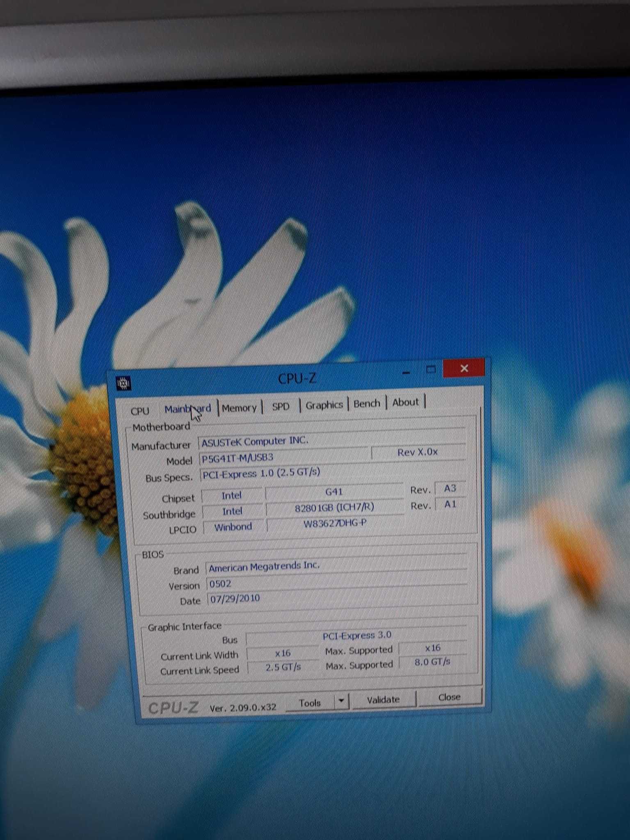Click the chipset Rev. A3 field
Viewport: 630px width, 840px height.
click(x=450, y=488)
